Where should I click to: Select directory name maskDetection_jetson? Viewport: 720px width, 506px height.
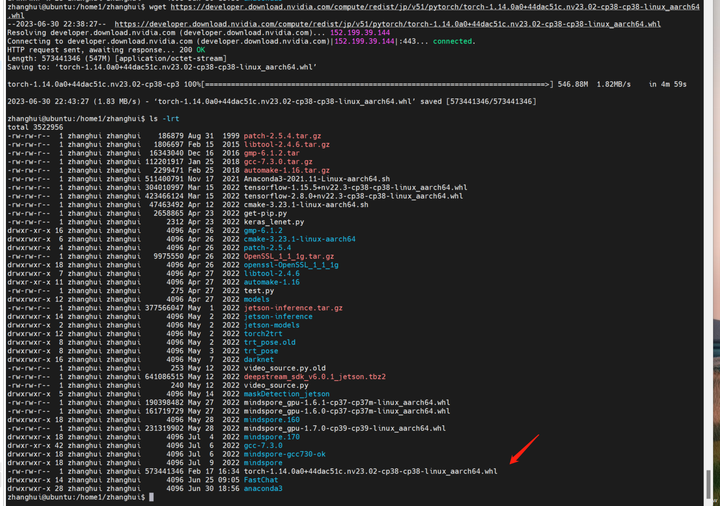point(287,394)
